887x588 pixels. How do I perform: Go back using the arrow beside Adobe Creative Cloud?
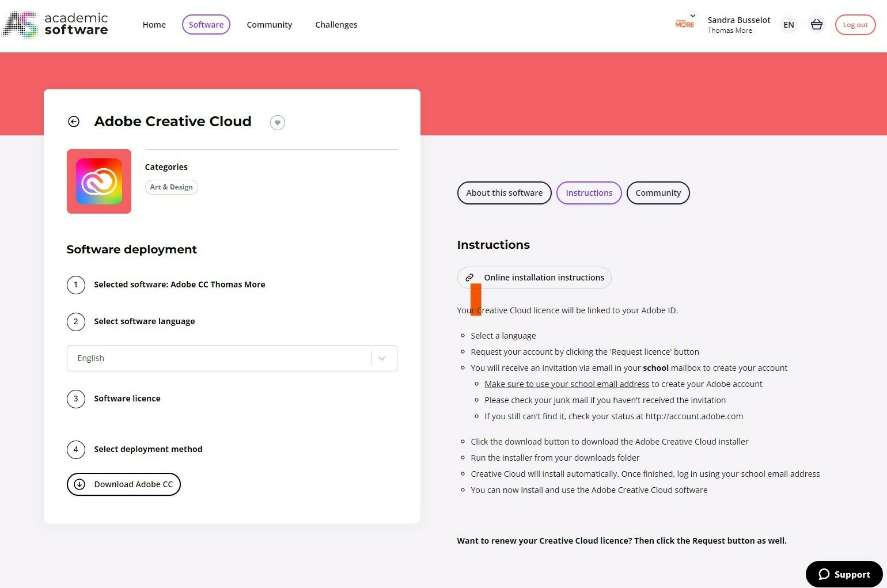pyautogui.click(x=74, y=122)
